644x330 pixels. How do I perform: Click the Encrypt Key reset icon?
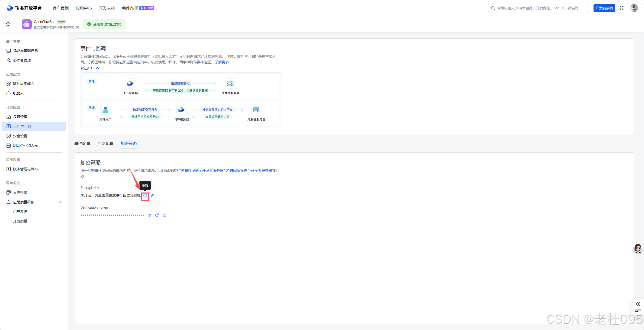coord(145,196)
